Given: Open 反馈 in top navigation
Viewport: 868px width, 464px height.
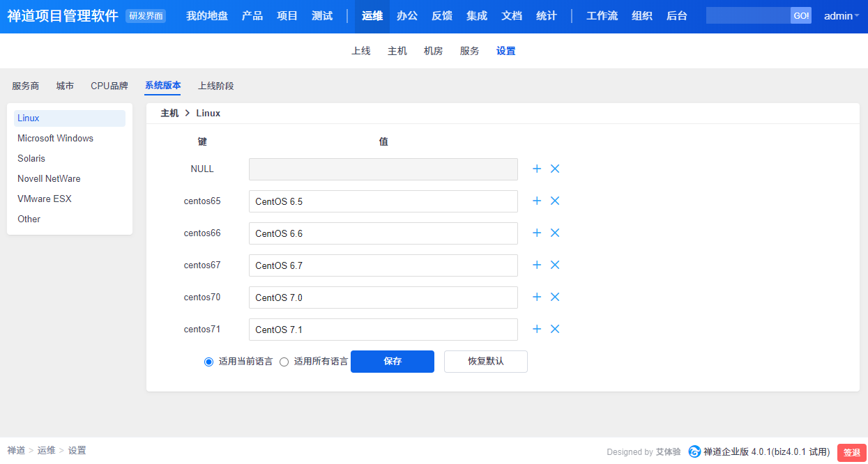Looking at the screenshot, I should [x=442, y=16].
